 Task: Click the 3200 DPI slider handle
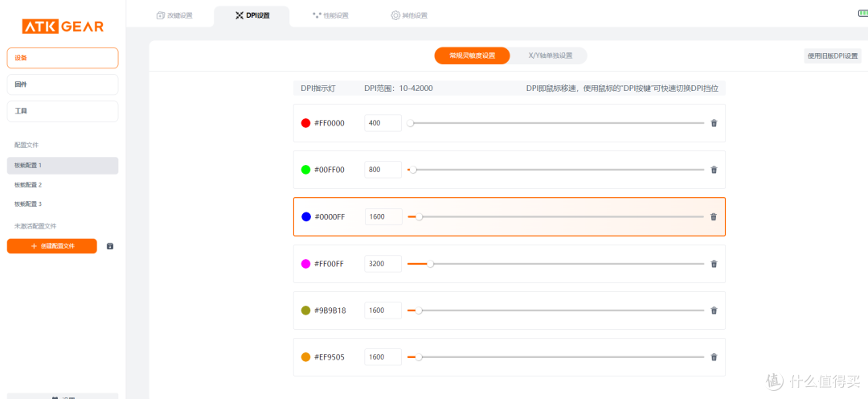[x=430, y=264]
